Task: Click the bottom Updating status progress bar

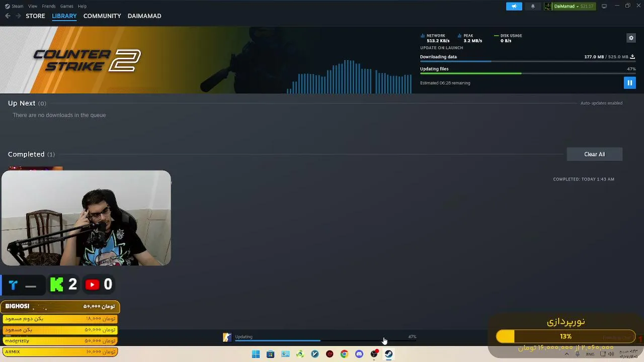Action: pos(326,341)
